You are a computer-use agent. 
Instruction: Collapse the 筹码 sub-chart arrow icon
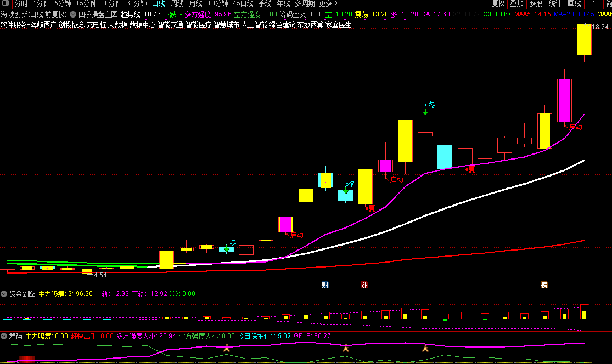4,336
